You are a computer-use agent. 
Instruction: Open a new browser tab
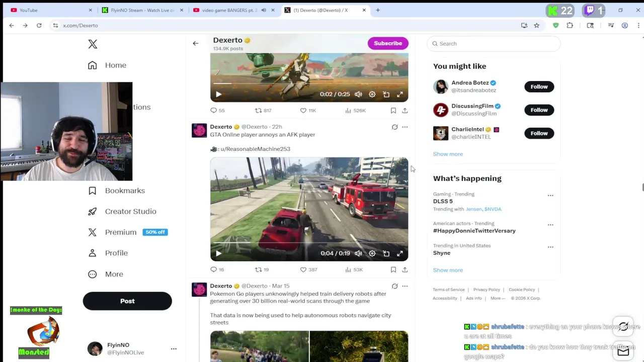pos(378,10)
